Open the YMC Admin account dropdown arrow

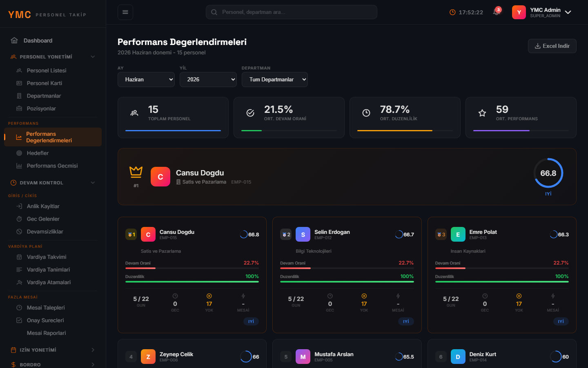click(568, 12)
